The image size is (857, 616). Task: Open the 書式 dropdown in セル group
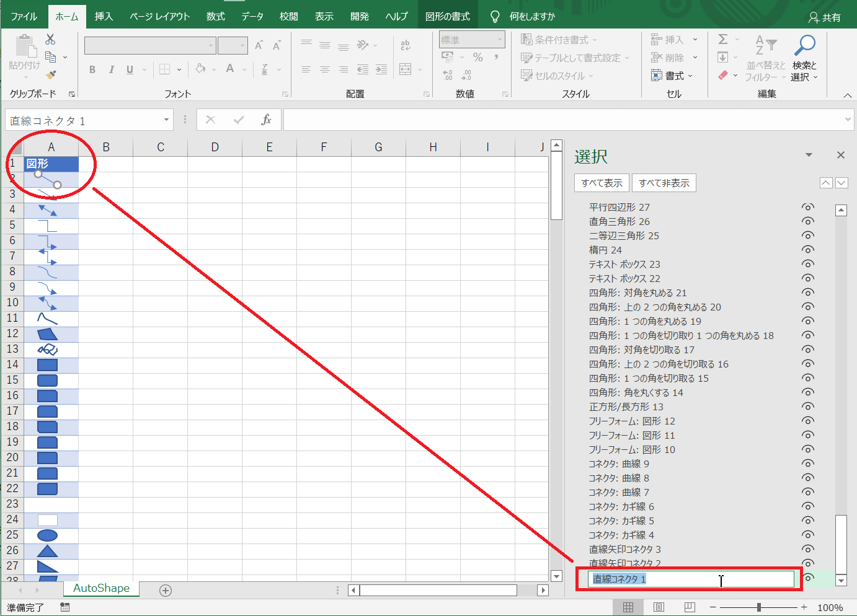pos(674,76)
